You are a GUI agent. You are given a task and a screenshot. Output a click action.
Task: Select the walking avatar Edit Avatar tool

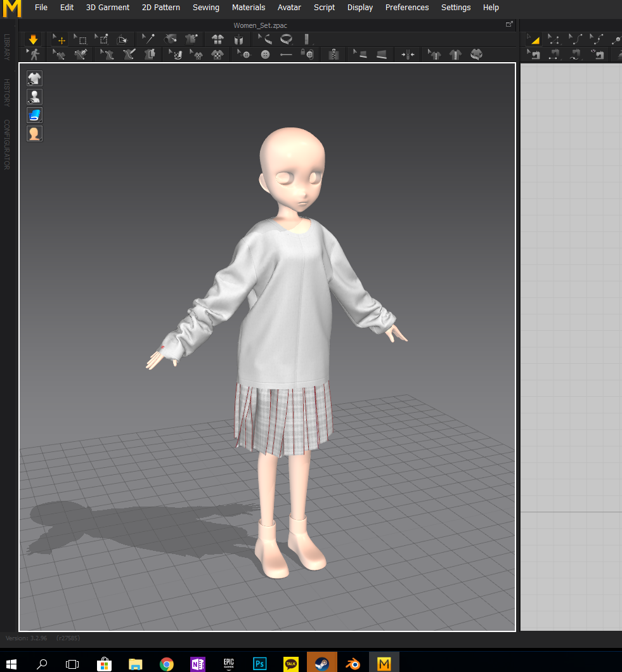tap(34, 55)
